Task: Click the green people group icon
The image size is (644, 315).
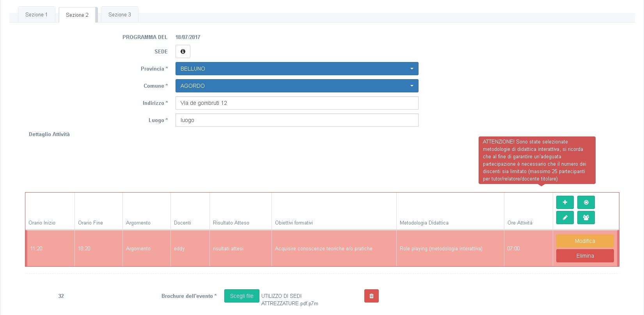Action: [x=586, y=218]
